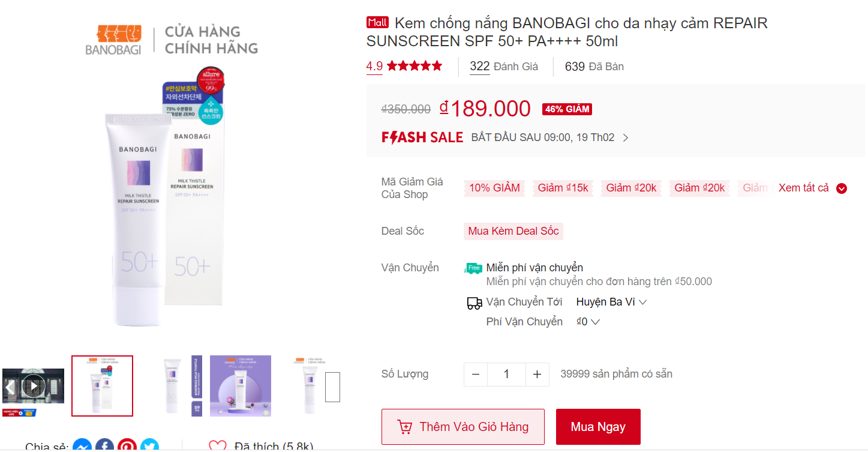Click Mua Kèm Deal Sốc offer
This screenshot has height=452, width=868.
513,231
